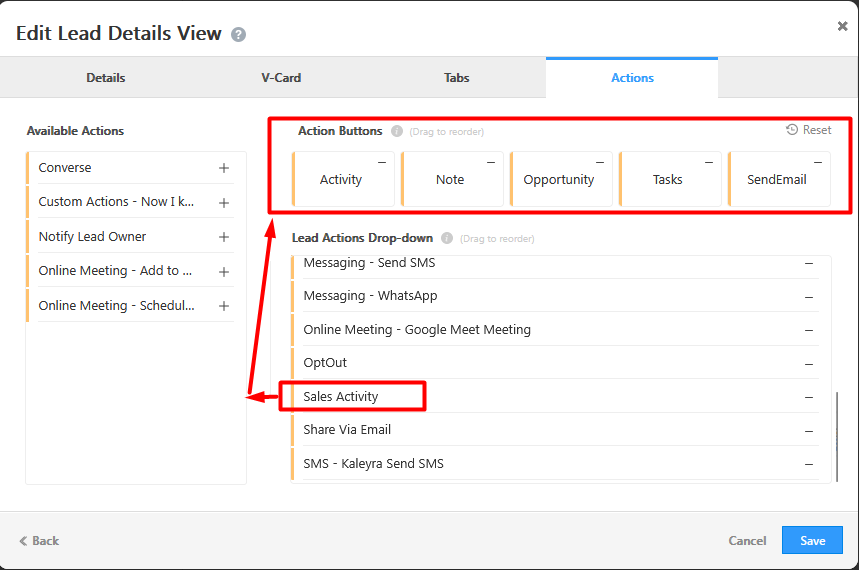The width and height of the screenshot is (859, 570).
Task: Remove SendEmail button via minus icon
Action: point(817,162)
